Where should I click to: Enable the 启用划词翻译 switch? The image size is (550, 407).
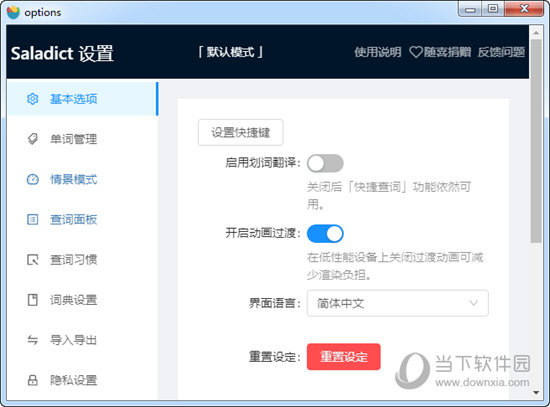coord(325,164)
